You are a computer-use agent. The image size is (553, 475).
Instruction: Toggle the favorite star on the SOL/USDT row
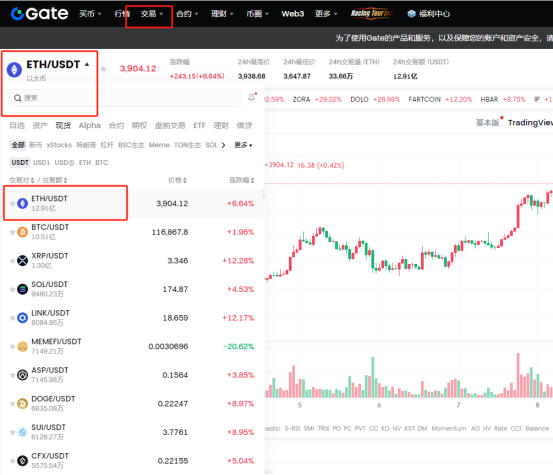coord(12,289)
